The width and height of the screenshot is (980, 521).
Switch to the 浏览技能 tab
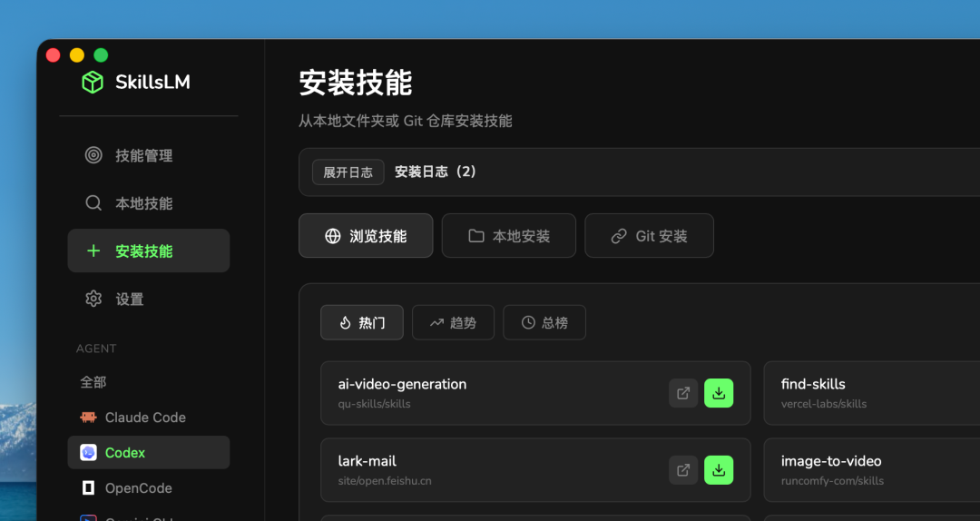coord(366,236)
